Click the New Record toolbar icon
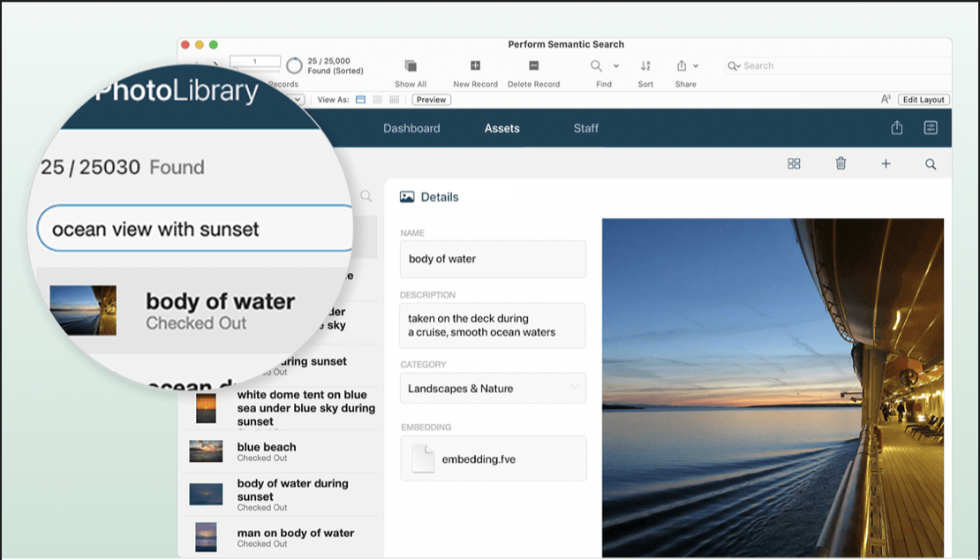The height and width of the screenshot is (560, 980). click(x=475, y=66)
